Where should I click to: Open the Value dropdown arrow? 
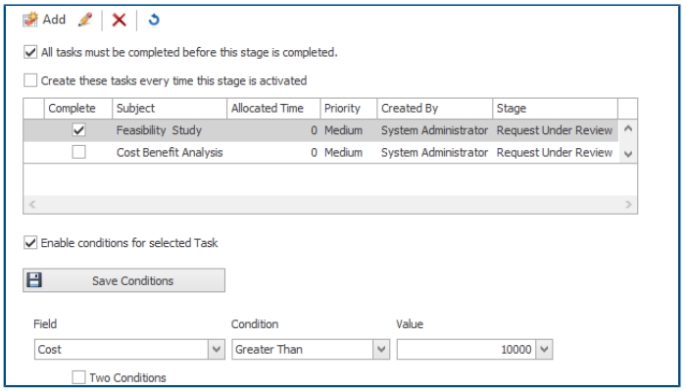point(544,349)
